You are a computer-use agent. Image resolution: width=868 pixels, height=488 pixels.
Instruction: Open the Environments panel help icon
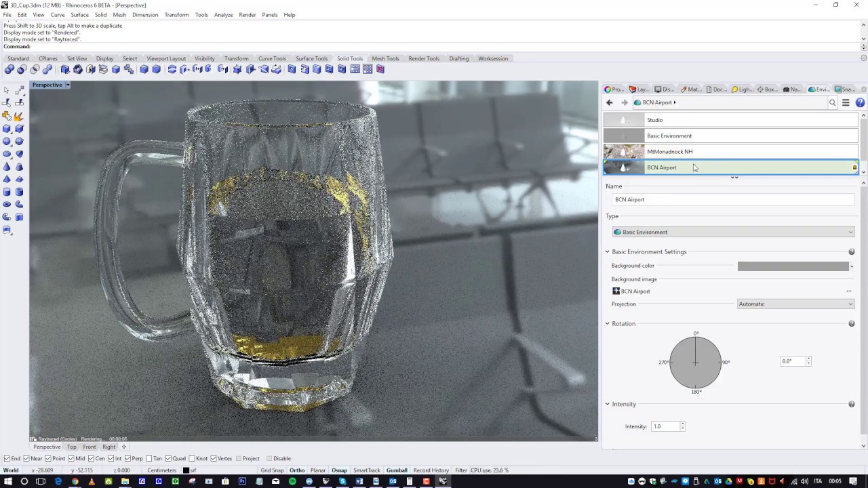tap(860, 102)
